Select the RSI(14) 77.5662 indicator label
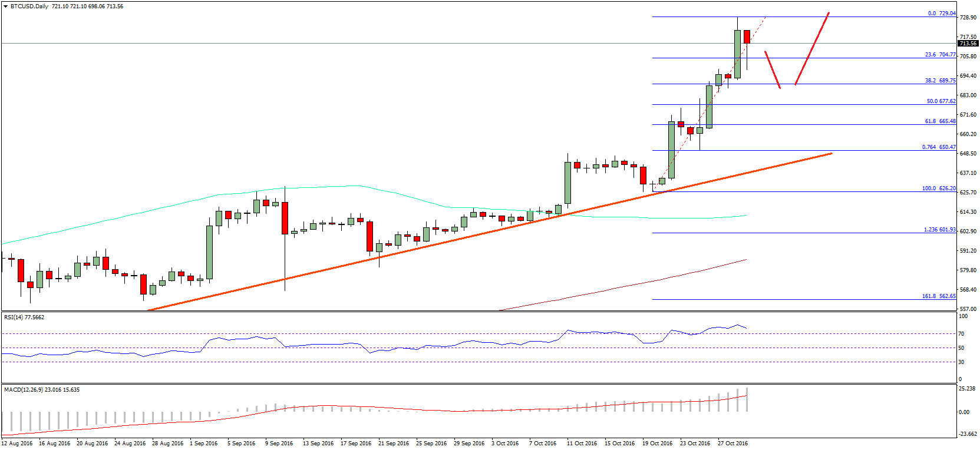This screenshot has width=980, height=450. click(x=24, y=317)
